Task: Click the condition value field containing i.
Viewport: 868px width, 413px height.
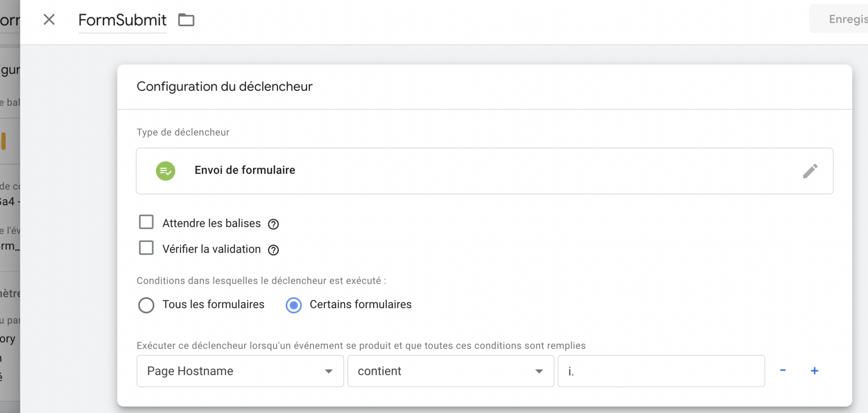Action: pos(661,371)
